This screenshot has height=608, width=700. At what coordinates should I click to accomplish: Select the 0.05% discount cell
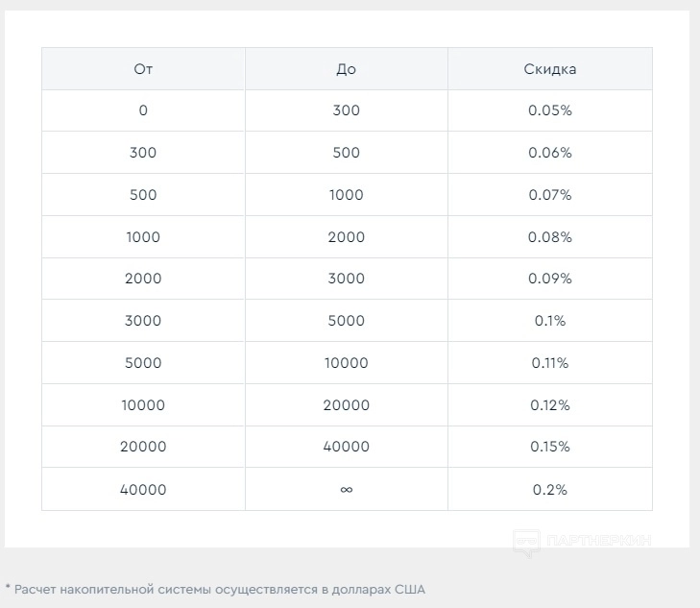(550, 110)
